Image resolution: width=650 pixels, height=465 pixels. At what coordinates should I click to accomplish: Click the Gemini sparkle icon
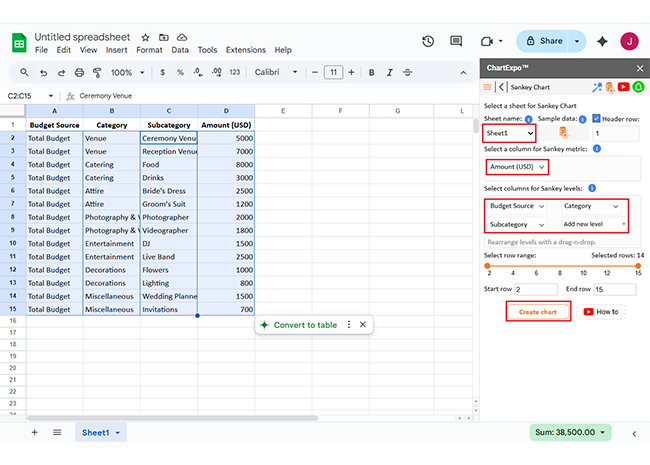pos(602,41)
